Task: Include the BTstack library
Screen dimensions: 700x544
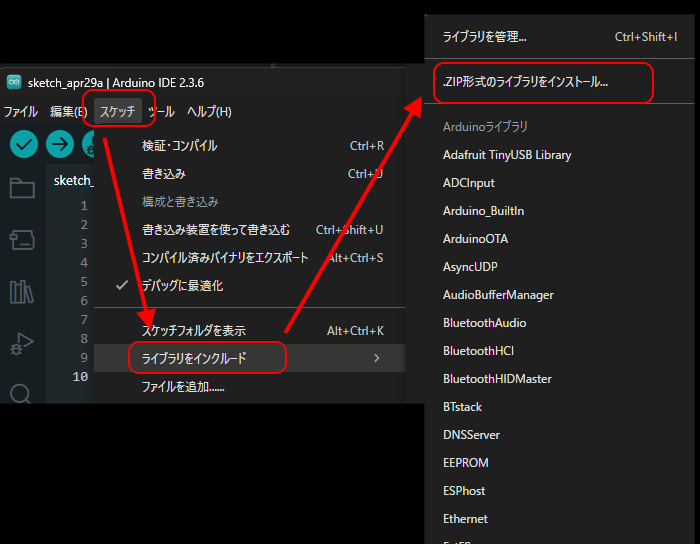Action: click(560, 407)
